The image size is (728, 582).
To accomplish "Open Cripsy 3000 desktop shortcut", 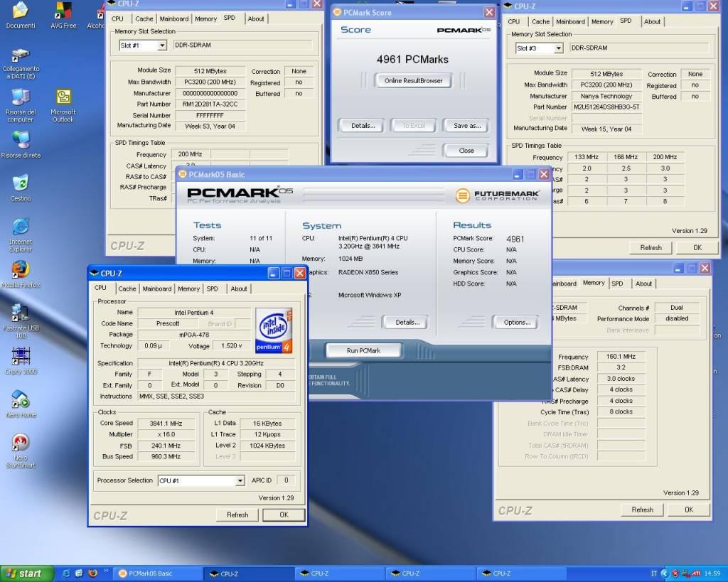I will [x=21, y=361].
